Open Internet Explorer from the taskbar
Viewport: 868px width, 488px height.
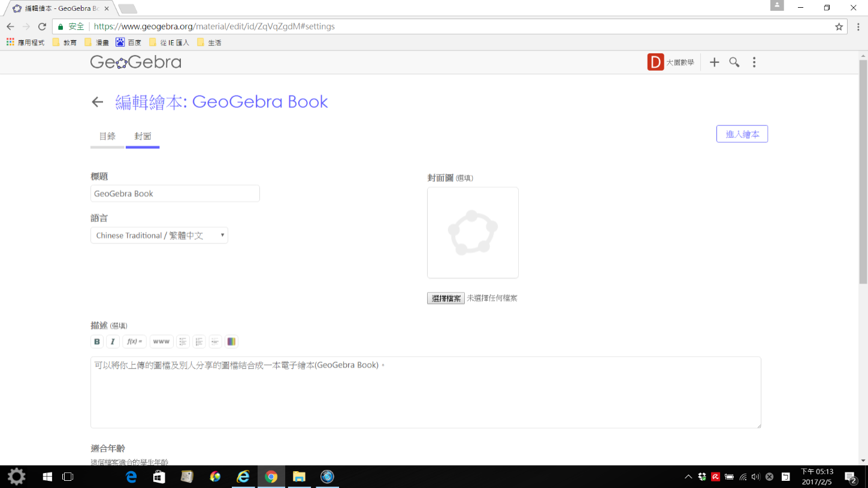coord(243,477)
